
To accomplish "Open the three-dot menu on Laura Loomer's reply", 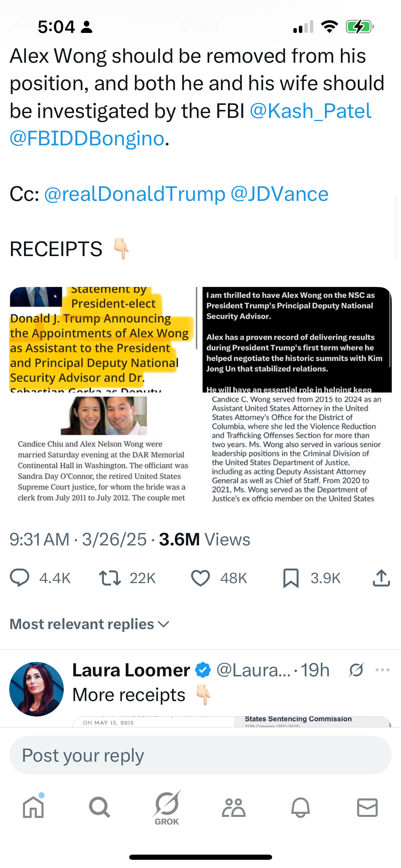I will (382, 670).
